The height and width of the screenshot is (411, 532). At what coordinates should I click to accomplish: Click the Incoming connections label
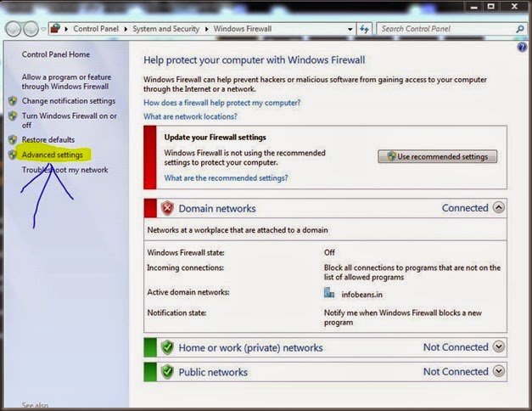click(x=185, y=267)
